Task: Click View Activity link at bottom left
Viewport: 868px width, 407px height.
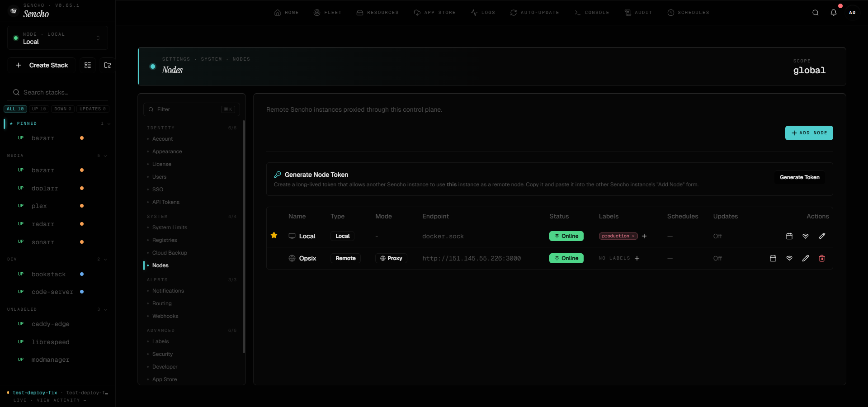Action: (61, 400)
